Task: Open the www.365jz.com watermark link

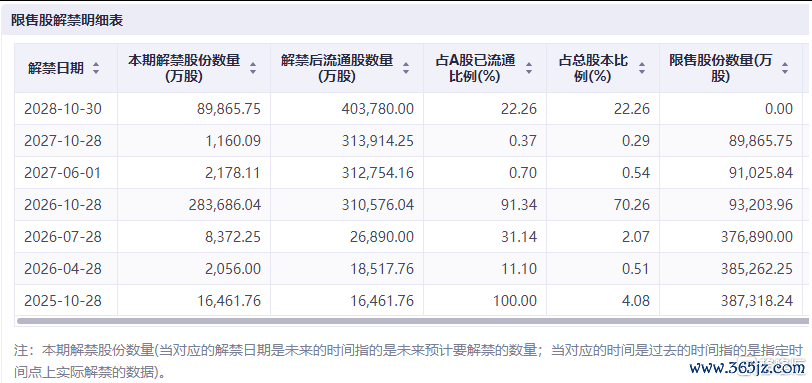Action: 747,368
